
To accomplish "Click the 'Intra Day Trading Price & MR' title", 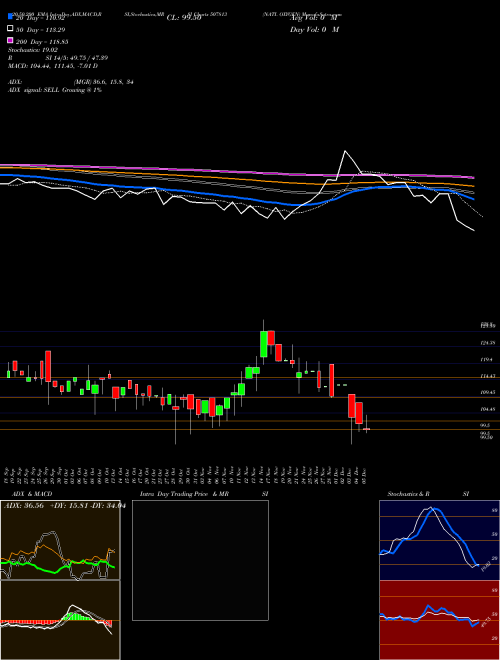I will pos(184,494).
